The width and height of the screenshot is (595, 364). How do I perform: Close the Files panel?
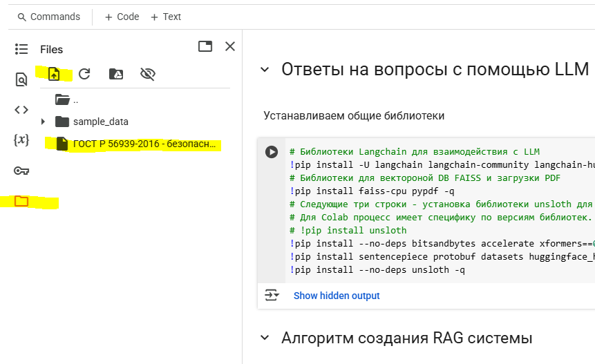[x=230, y=46]
